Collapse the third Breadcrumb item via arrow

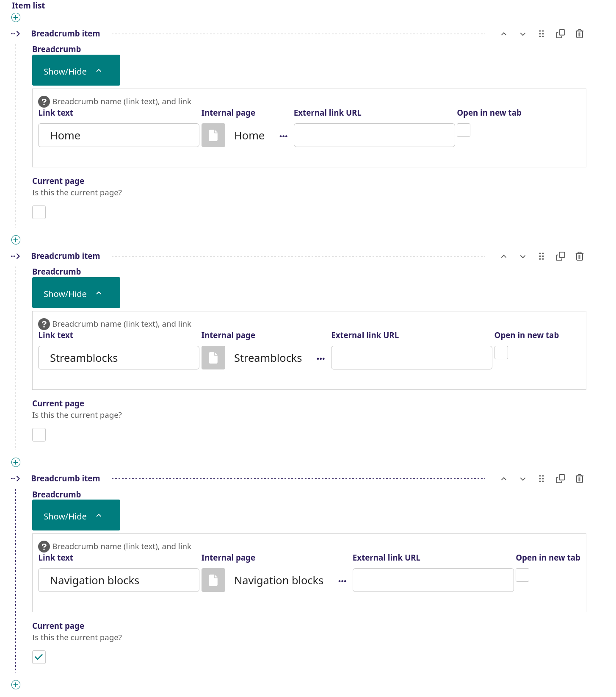coord(16,479)
